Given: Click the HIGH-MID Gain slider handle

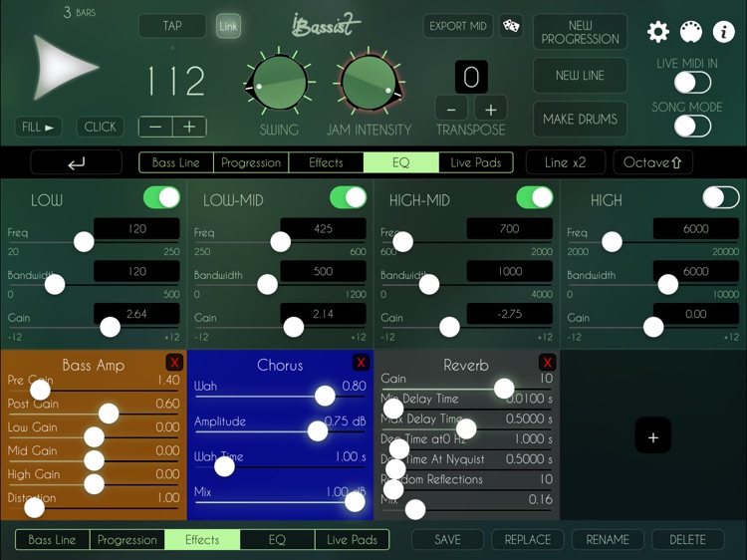Looking at the screenshot, I should [x=450, y=328].
